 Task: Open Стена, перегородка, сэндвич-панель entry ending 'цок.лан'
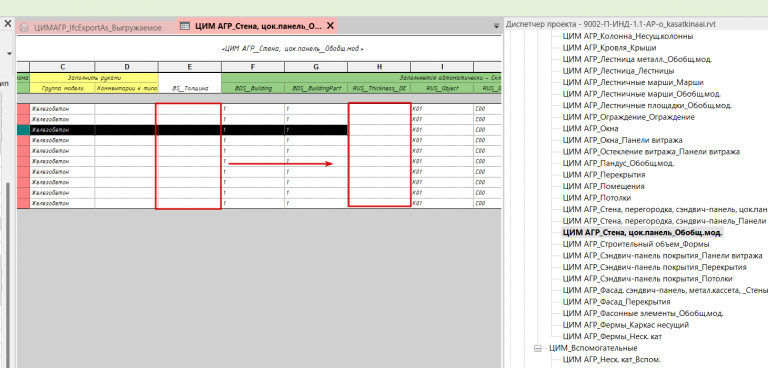click(x=664, y=210)
